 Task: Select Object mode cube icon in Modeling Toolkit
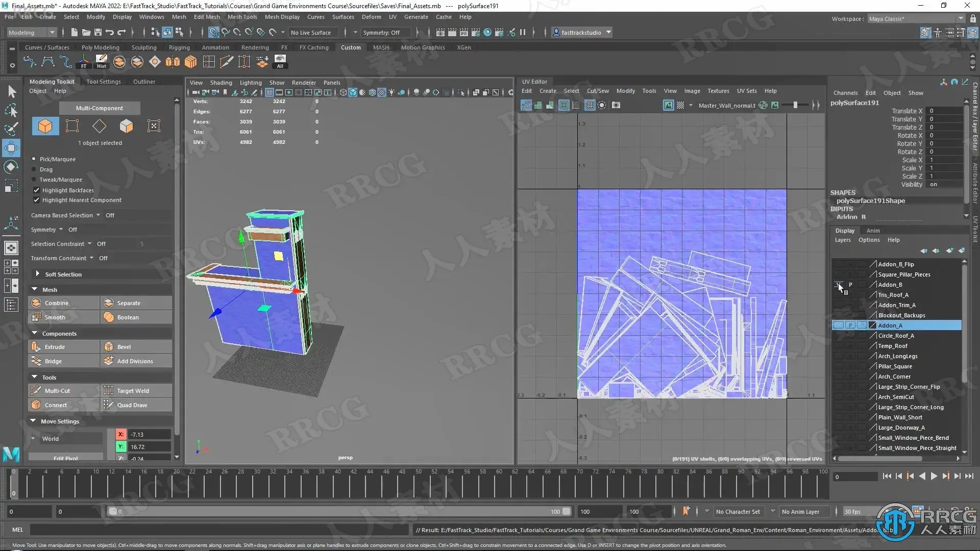pyautogui.click(x=45, y=126)
